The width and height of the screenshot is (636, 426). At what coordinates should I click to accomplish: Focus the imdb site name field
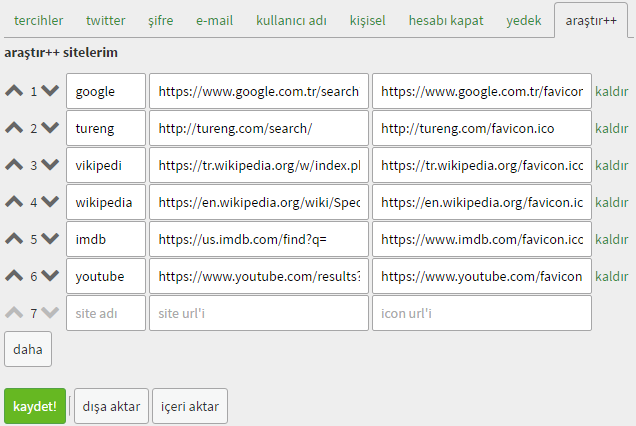(106, 239)
